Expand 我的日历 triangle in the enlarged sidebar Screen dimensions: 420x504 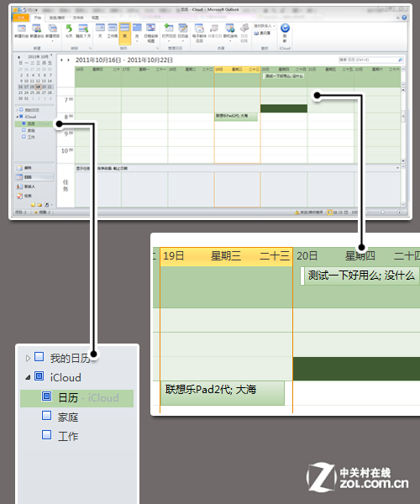click(x=28, y=358)
